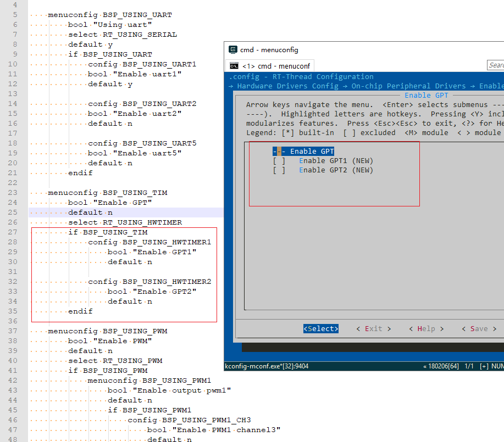The height and width of the screenshot is (442, 504).
Task: Click the Search field in the console toolbar
Action: 496,65
